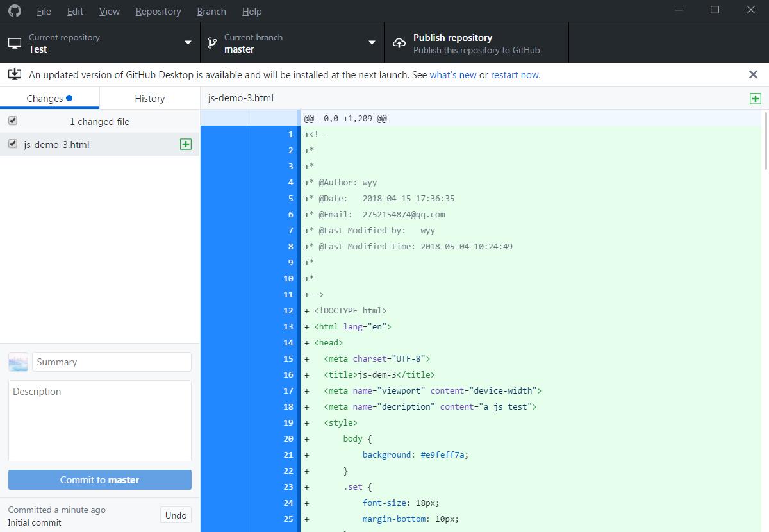Screen dimensions: 769x532
Task: Focus the commit Summary input field
Action: (112, 362)
